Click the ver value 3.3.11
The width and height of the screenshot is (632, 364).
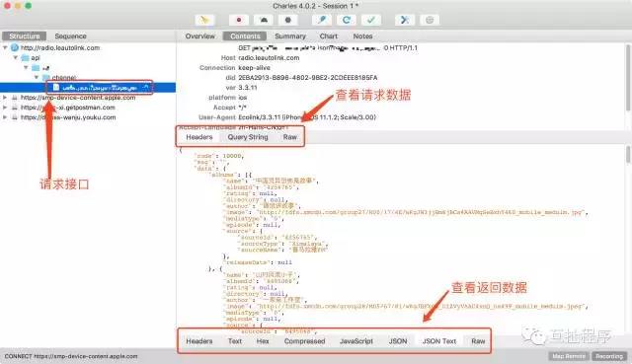(x=248, y=88)
